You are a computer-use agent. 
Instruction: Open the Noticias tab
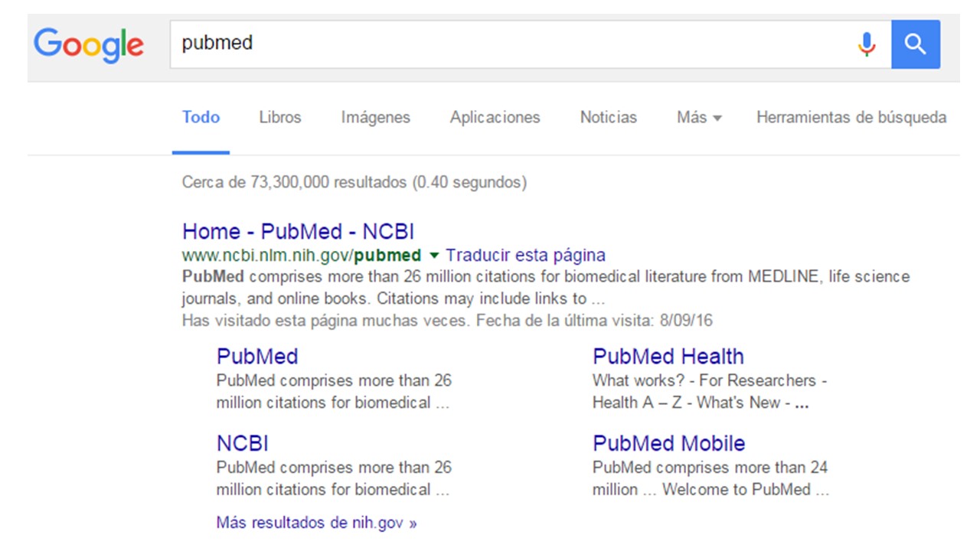[x=609, y=117]
